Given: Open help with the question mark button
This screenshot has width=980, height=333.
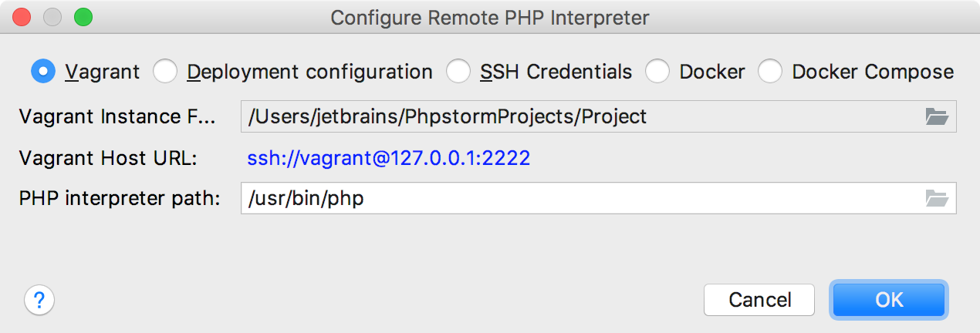Looking at the screenshot, I should point(39,299).
